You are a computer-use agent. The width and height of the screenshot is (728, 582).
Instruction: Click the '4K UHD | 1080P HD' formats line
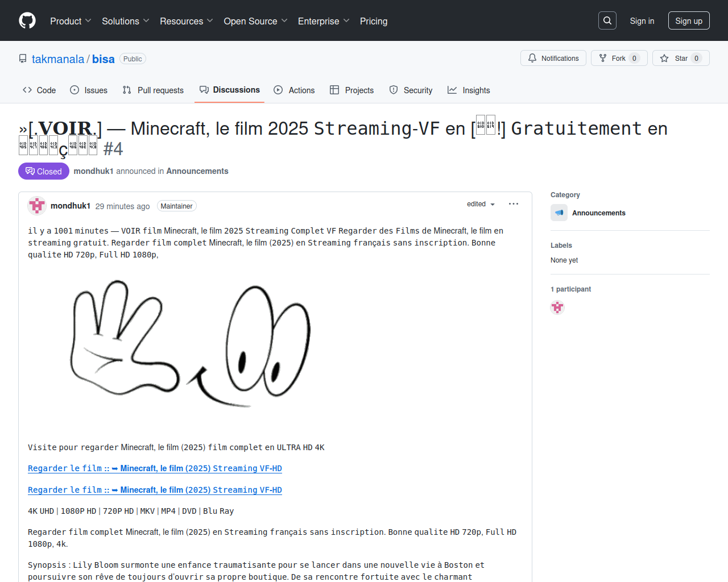(131, 511)
